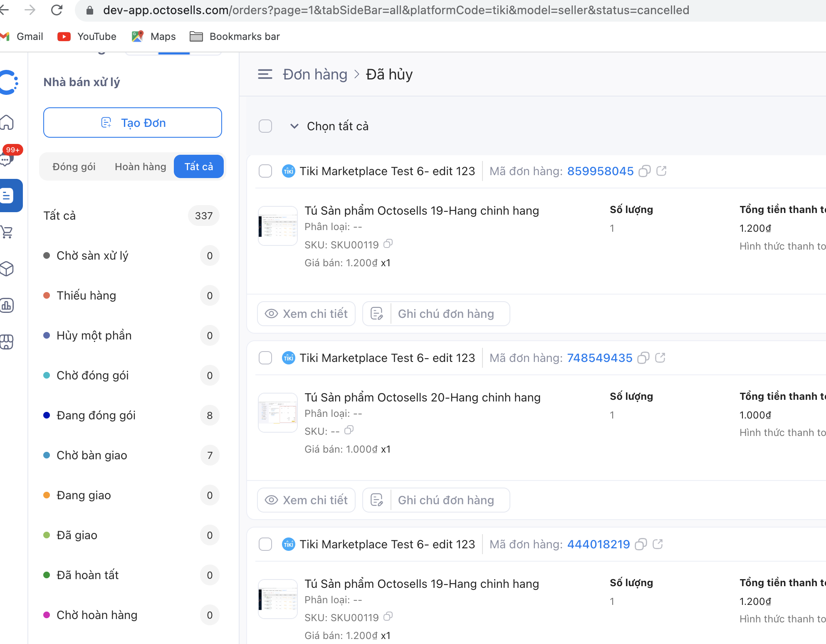Click the browser address bar URL
Viewport: 826px width, 644px height.
click(x=396, y=10)
